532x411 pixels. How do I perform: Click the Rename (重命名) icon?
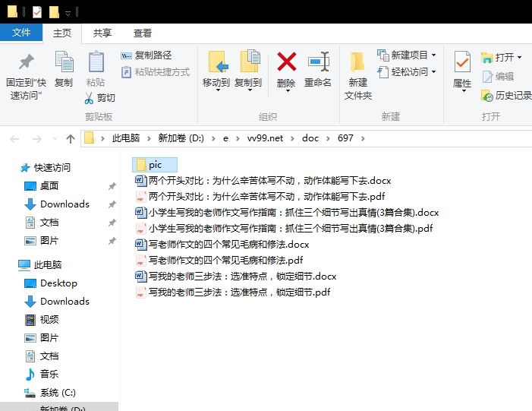coord(319,62)
